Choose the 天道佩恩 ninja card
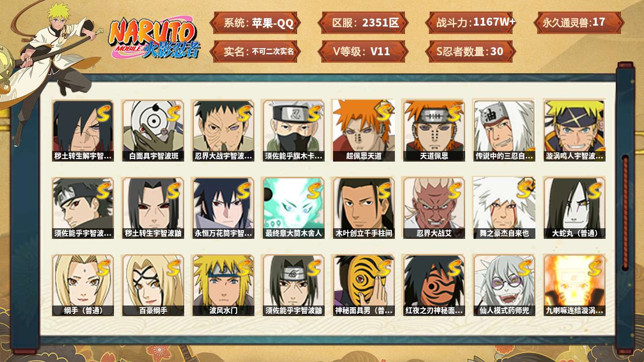The width and height of the screenshot is (644, 362). pos(434,130)
